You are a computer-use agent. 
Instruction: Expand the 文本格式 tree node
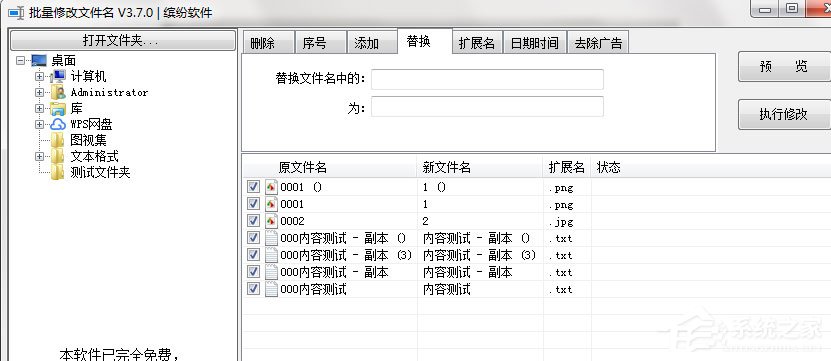pyautogui.click(x=39, y=156)
